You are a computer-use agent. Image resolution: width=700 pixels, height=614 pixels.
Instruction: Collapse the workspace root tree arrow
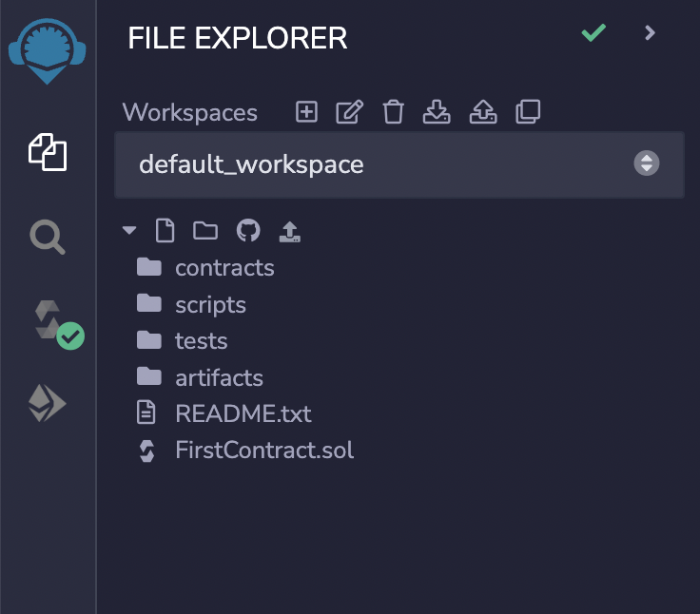coord(129,230)
